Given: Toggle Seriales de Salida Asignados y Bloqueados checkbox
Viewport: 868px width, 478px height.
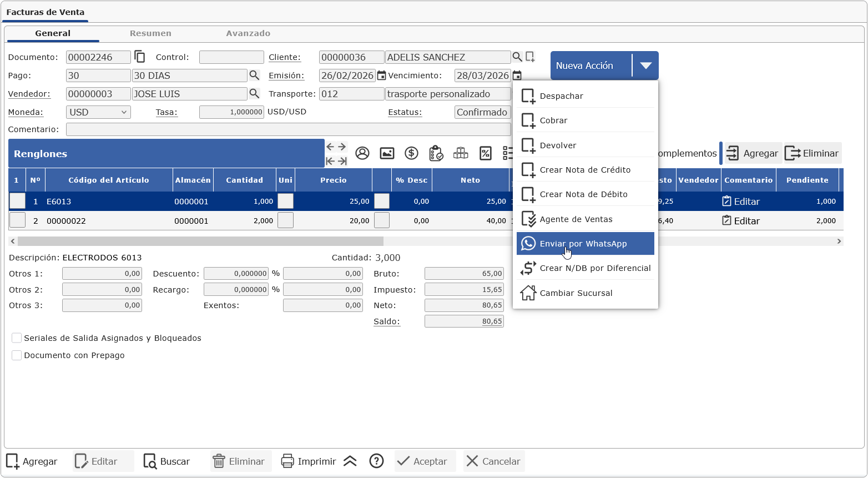Looking at the screenshot, I should (17, 338).
